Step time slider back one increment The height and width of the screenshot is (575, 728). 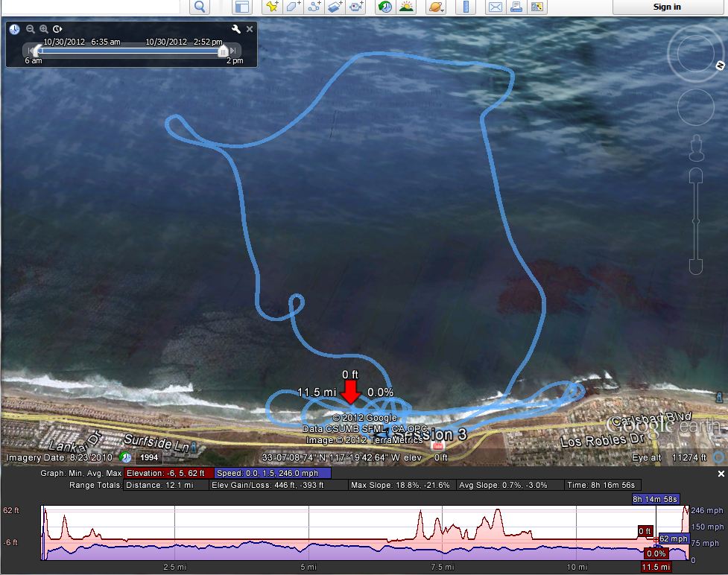(x=31, y=50)
